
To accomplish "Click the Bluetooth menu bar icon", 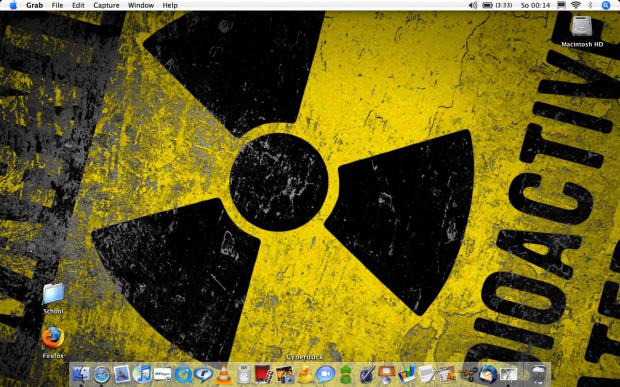I will coord(590,5).
